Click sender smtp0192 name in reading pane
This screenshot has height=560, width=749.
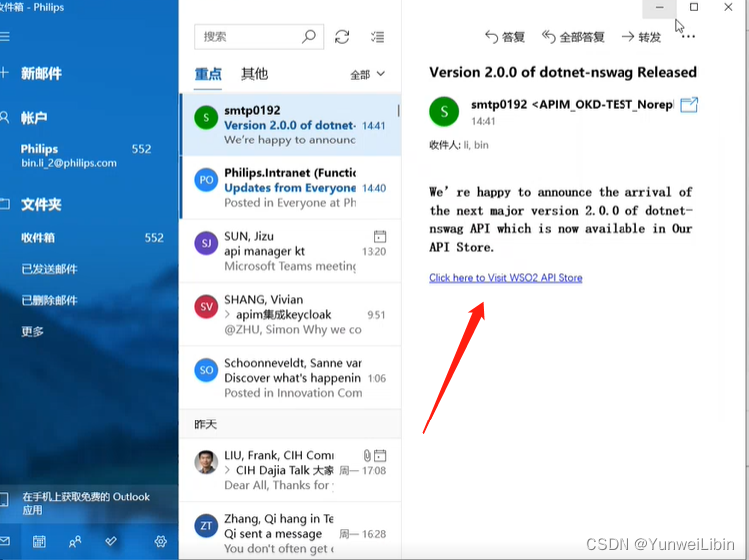click(499, 105)
